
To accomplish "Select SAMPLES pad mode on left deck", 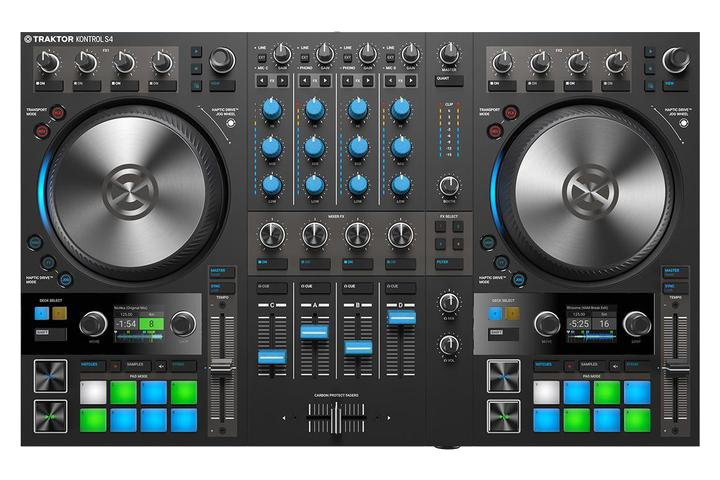I will point(138,366).
